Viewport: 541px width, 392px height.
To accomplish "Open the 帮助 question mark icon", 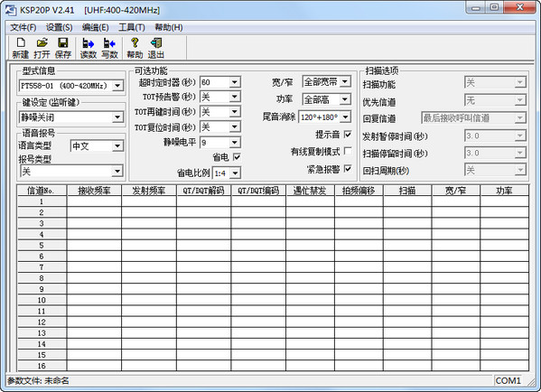I will click(x=135, y=48).
